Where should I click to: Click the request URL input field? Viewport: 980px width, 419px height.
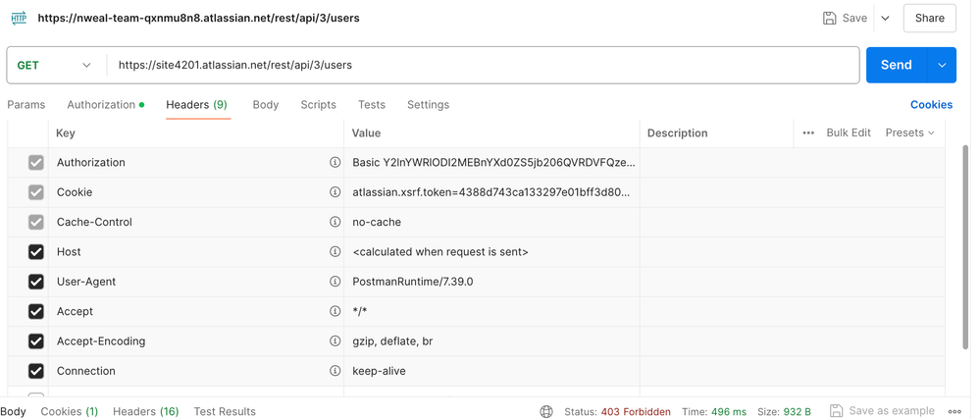[x=483, y=66]
